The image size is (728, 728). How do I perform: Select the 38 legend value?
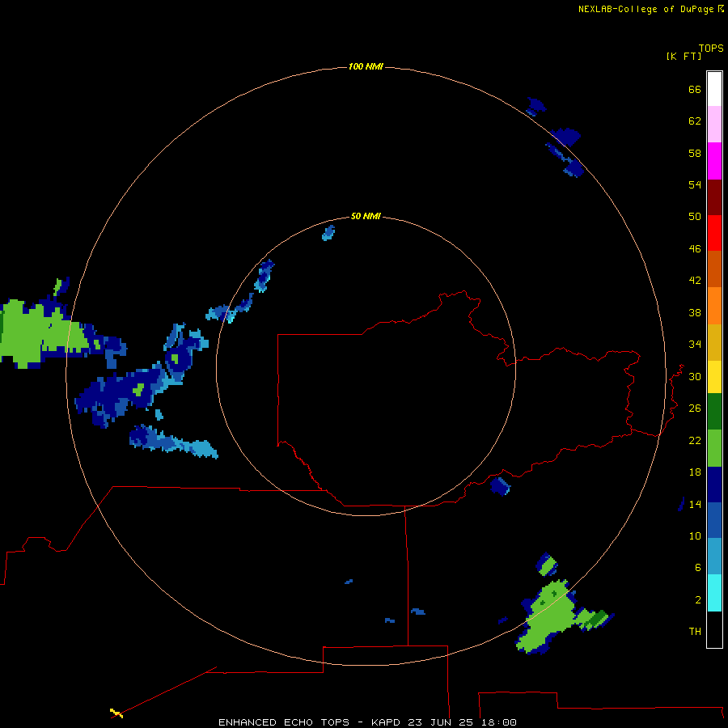695,312
